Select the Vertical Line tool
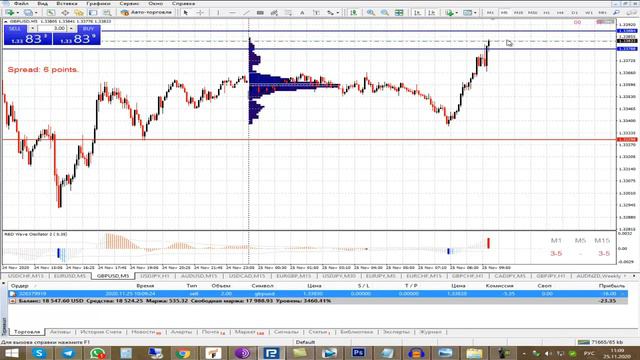640x360 pixels. pyautogui.click(x=218, y=13)
